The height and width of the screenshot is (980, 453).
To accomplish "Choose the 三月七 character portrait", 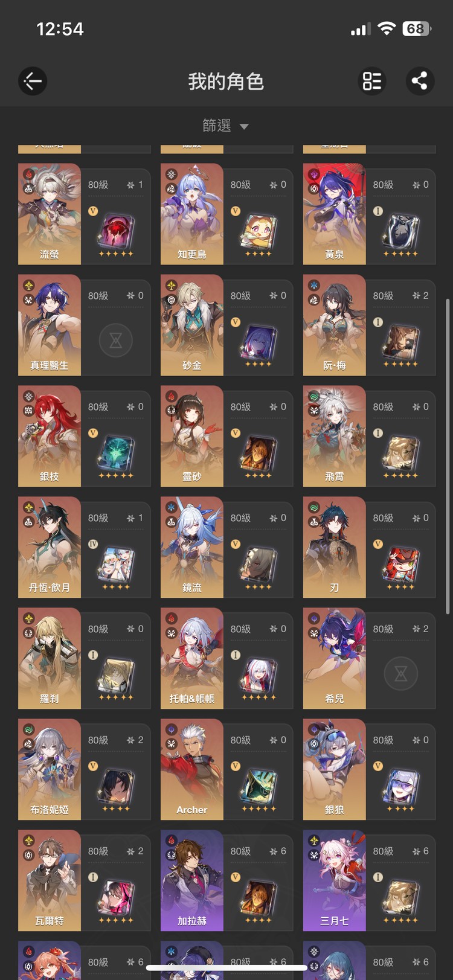I will 335,881.
